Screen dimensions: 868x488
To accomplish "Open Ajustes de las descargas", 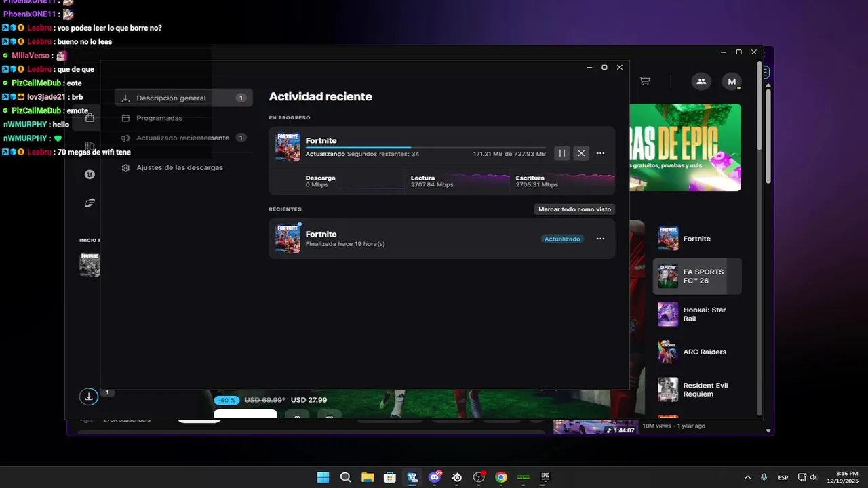I will click(x=184, y=167).
